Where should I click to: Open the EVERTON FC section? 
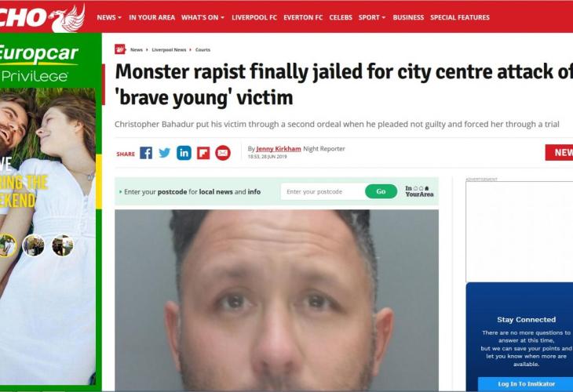(303, 17)
